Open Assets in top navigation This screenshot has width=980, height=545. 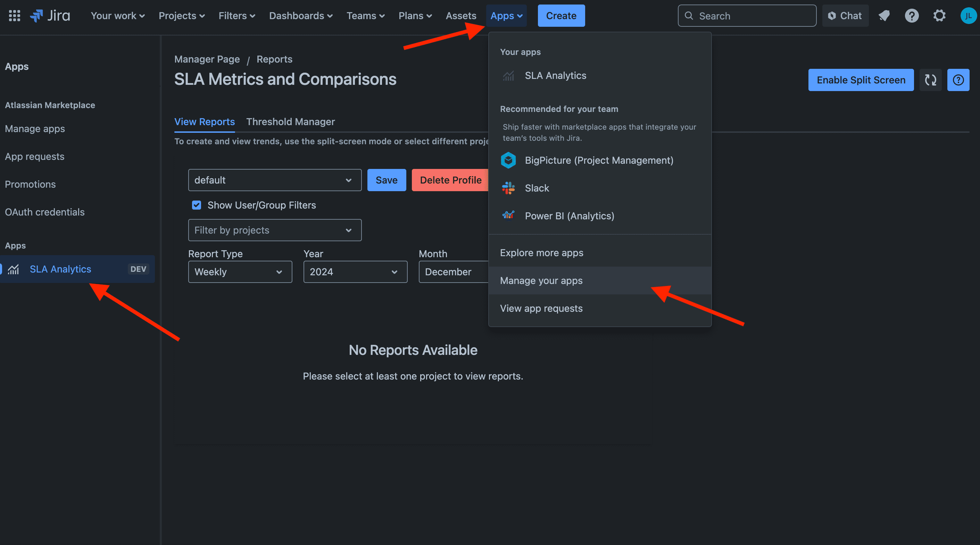(461, 16)
